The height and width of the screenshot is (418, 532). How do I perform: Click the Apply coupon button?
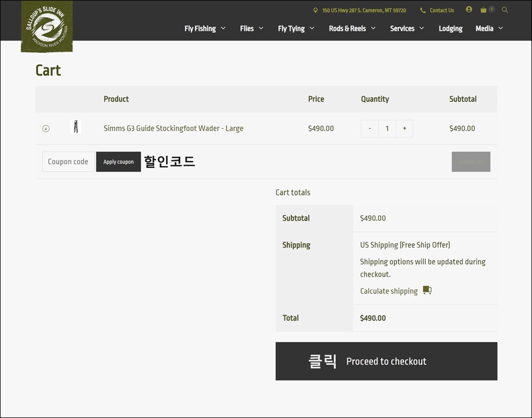[x=119, y=162]
